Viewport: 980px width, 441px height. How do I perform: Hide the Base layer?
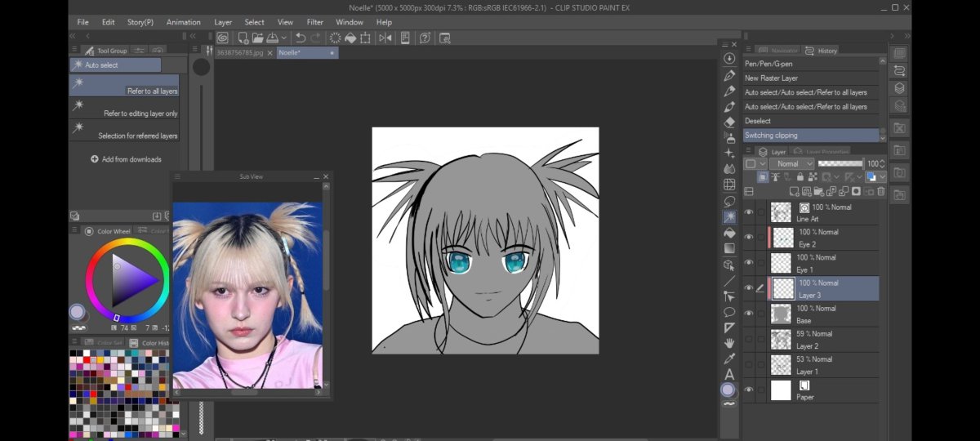point(749,314)
